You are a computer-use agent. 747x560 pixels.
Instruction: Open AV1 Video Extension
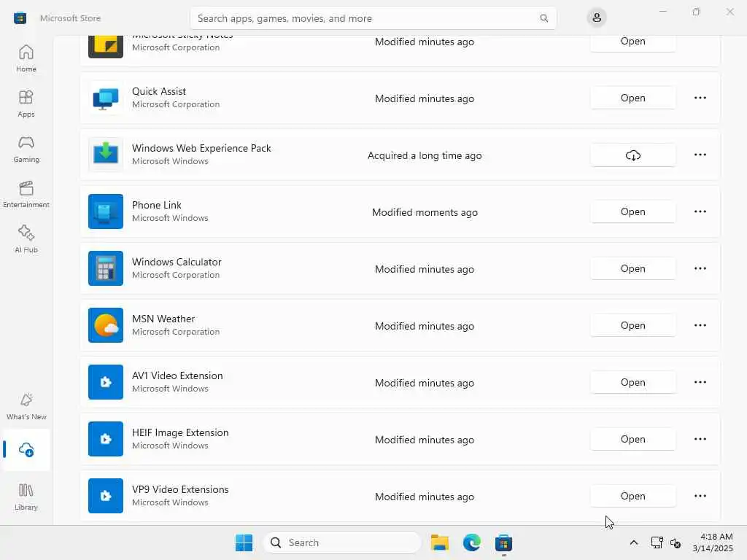[632, 382]
